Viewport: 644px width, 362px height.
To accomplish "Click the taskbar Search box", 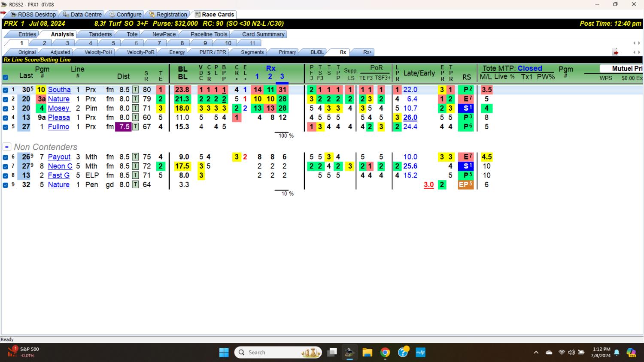I will click(278, 353).
